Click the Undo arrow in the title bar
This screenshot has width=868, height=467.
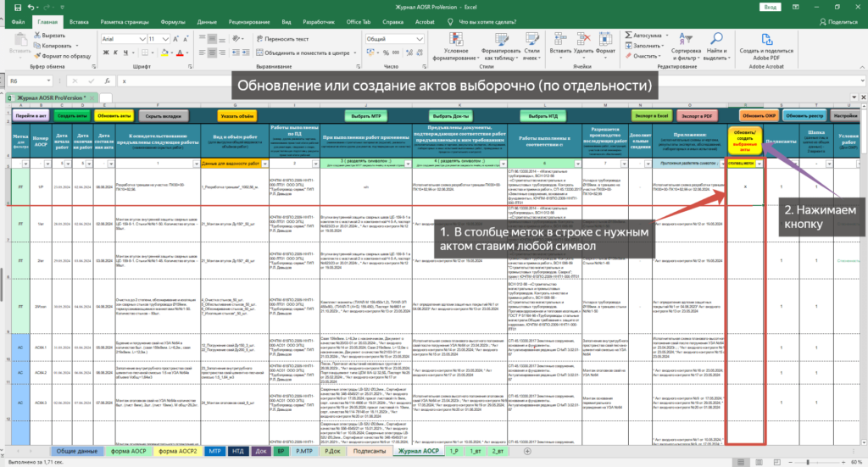point(31,8)
